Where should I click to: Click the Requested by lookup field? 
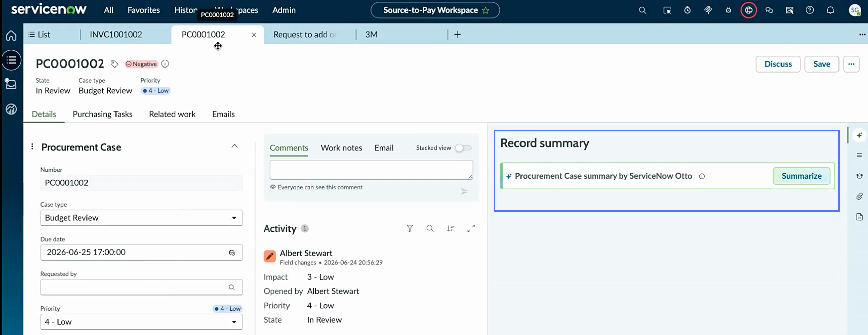click(x=141, y=287)
